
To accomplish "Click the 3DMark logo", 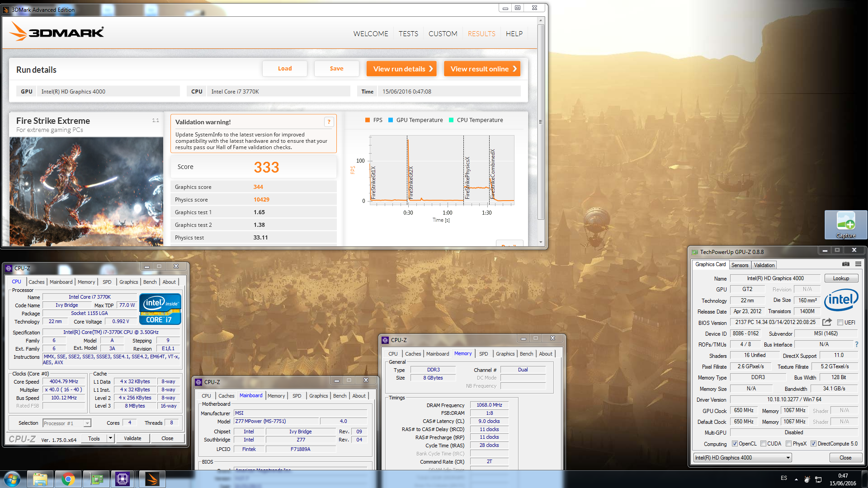I will point(57,32).
